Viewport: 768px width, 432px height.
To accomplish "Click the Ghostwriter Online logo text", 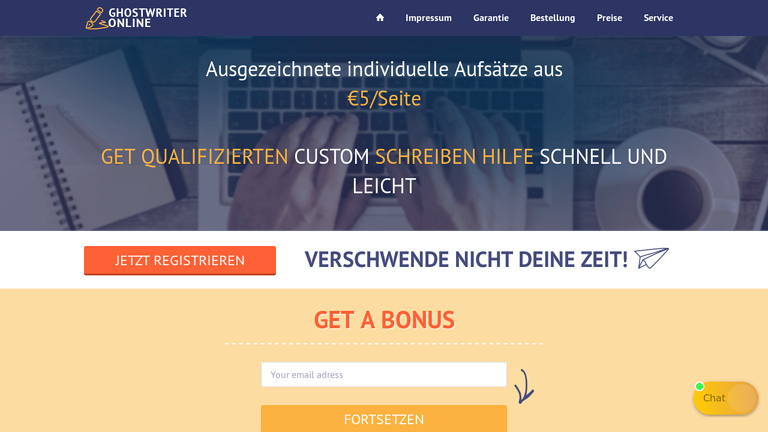I will tap(147, 18).
